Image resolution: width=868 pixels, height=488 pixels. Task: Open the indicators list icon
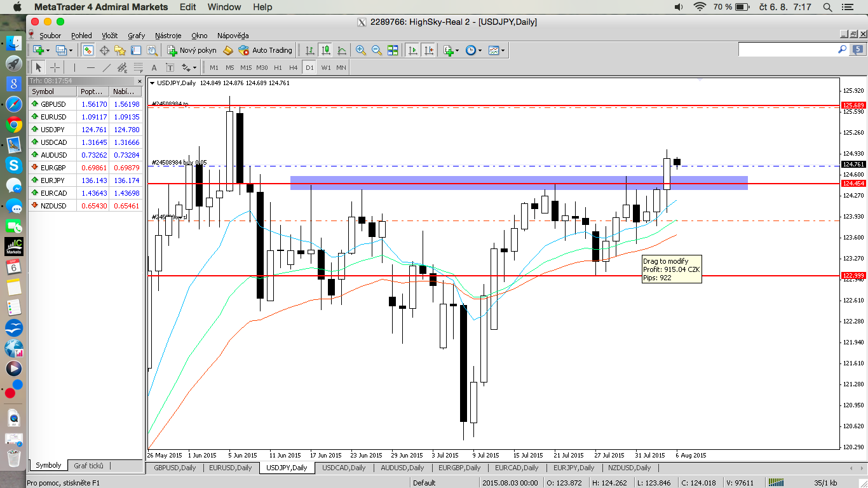448,50
